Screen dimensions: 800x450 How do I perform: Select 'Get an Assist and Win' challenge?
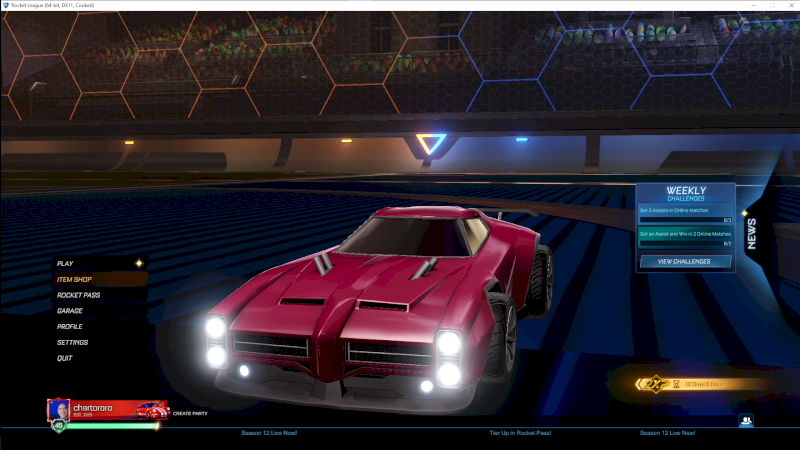click(x=685, y=233)
